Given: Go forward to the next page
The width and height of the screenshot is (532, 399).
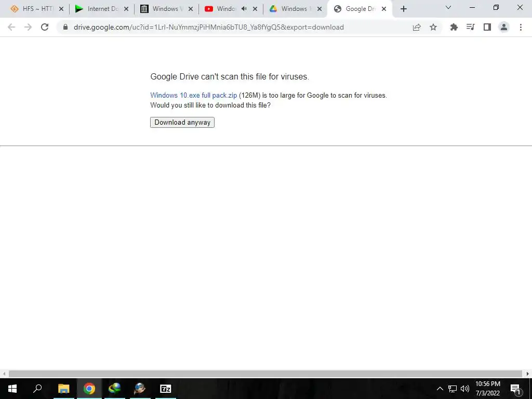Looking at the screenshot, I should point(28,27).
